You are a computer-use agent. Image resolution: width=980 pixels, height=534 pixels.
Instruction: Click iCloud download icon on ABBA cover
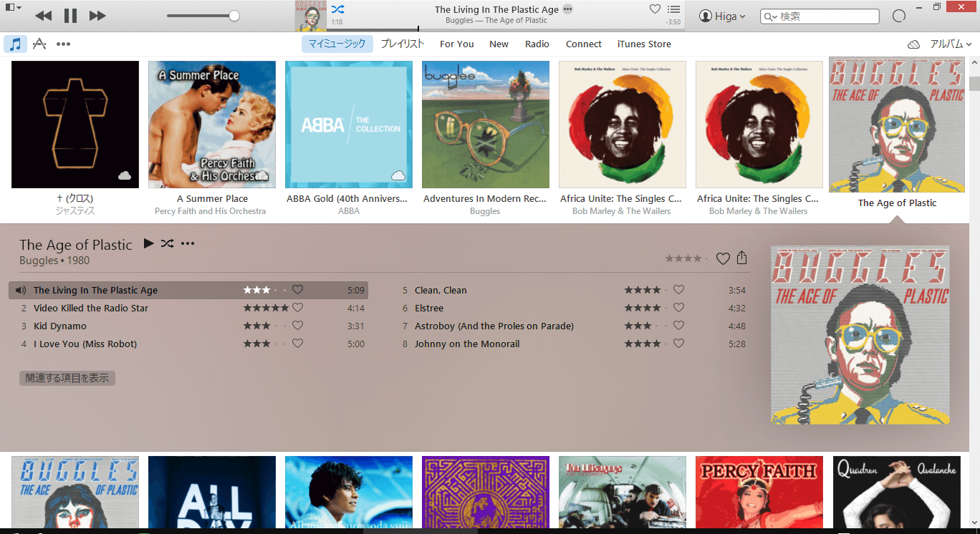tap(398, 175)
